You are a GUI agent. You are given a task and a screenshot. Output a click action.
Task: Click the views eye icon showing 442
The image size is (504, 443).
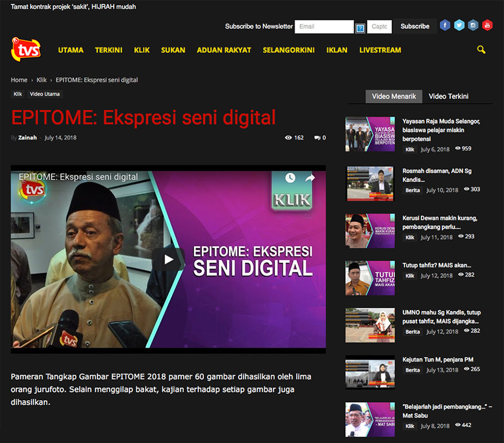tap(458, 425)
